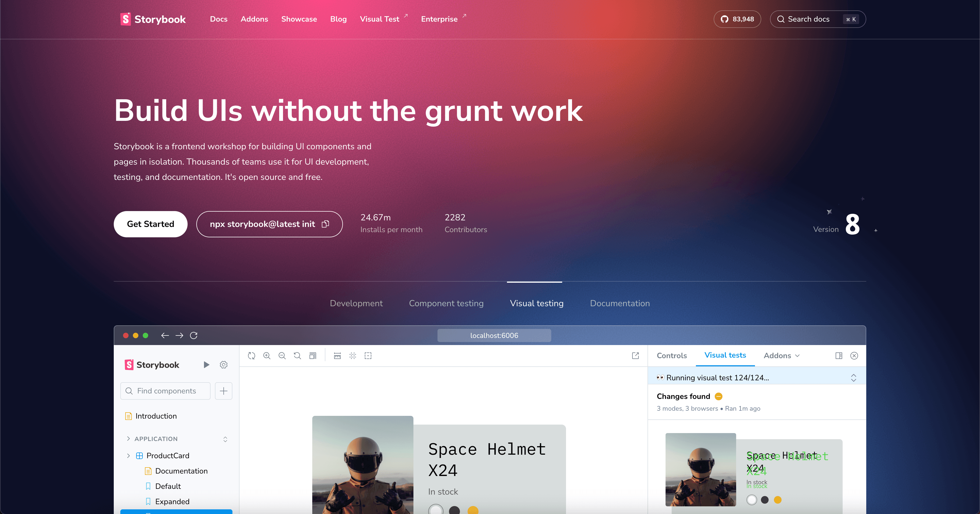The height and width of the screenshot is (514, 980).
Task: Switch to the Documentation tab
Action: tap(620, 303)
